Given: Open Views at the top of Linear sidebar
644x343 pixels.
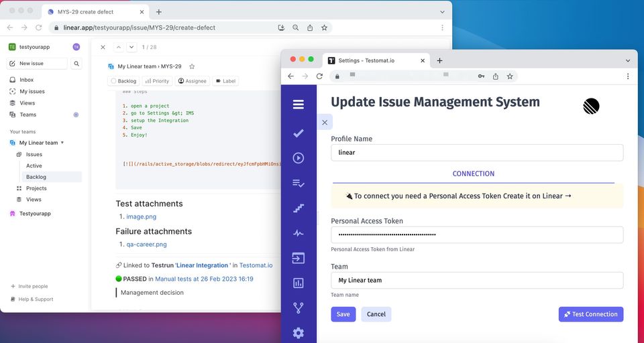Looking at the screenshot, I should click(x=27, y=103).
